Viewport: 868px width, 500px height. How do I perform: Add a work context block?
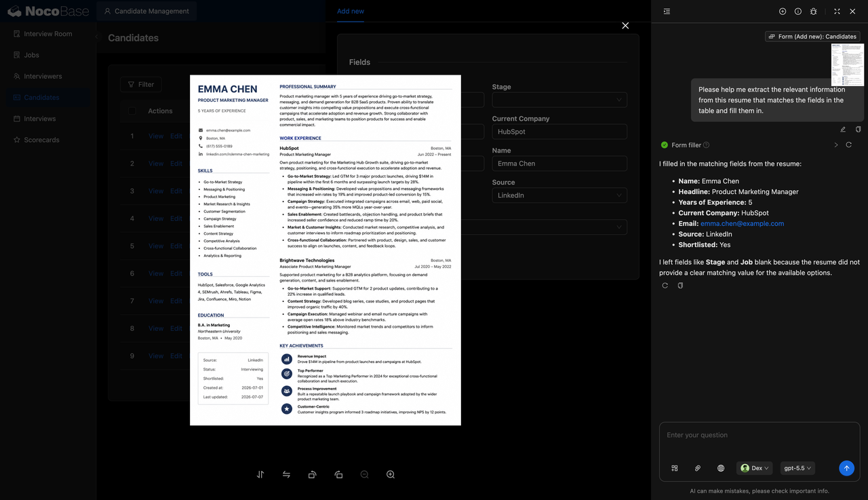675,468
